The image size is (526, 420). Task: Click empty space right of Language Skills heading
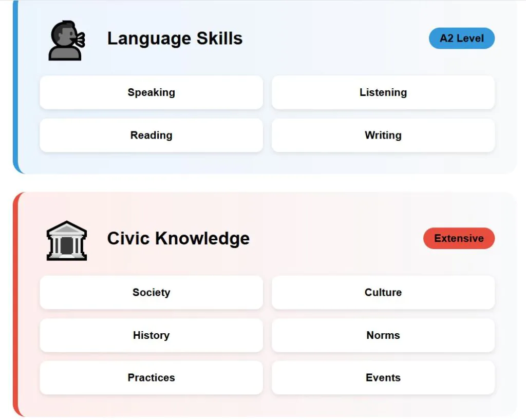pos(334,39)
